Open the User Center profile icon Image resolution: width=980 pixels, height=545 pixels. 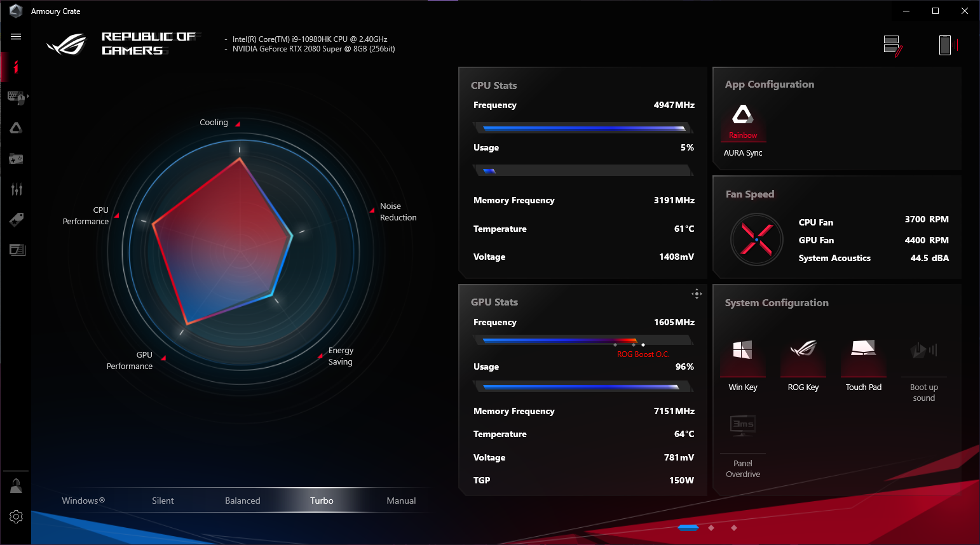click(x=16, y=486)
